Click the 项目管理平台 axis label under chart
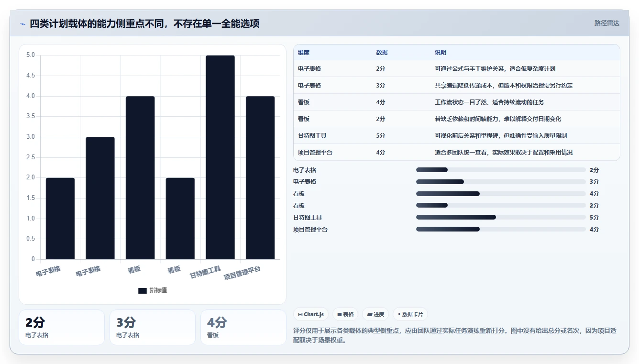The image size is (639, 364). point(242,273)
